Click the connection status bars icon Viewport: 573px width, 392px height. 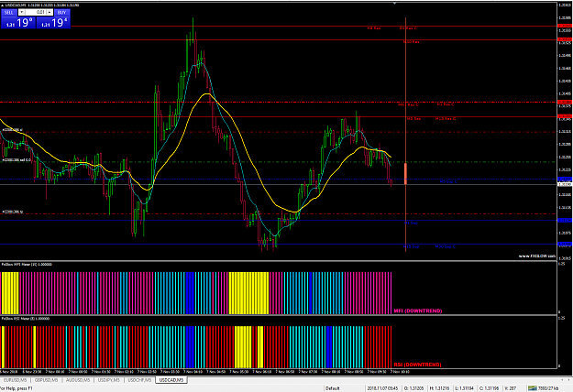point(533,388)
